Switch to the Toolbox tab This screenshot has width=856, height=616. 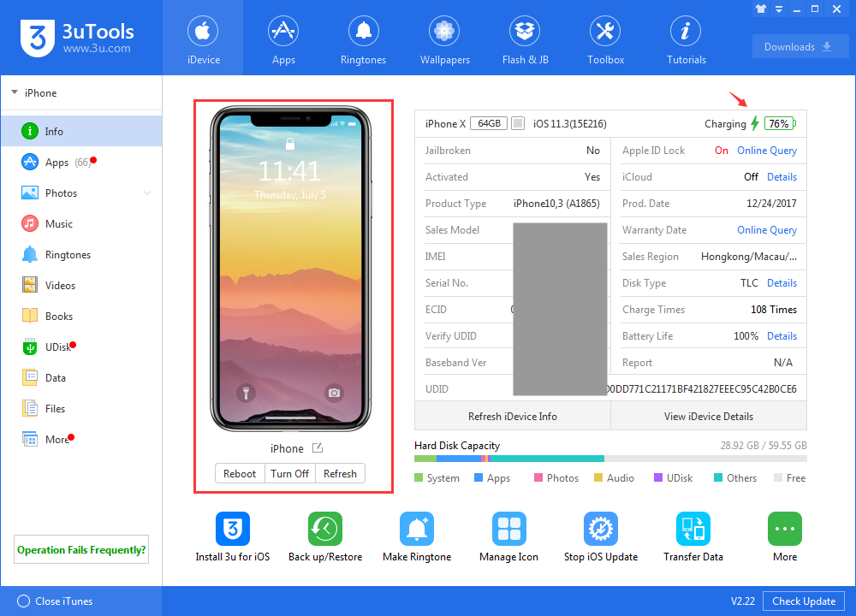pyautogui.click(x=605, y=38)
